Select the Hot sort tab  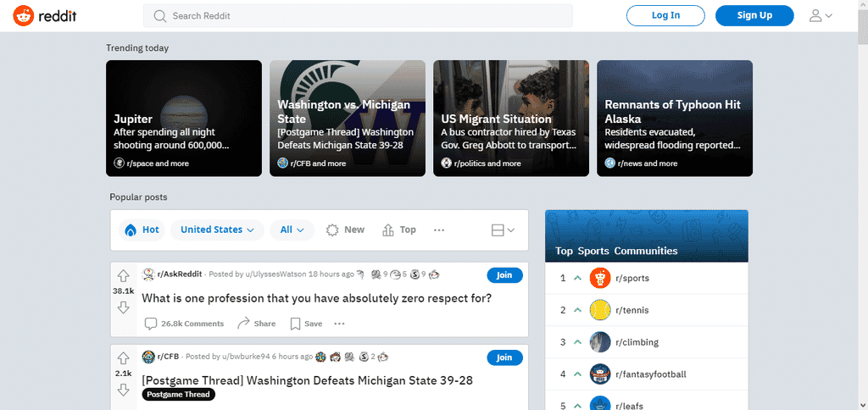142,230
